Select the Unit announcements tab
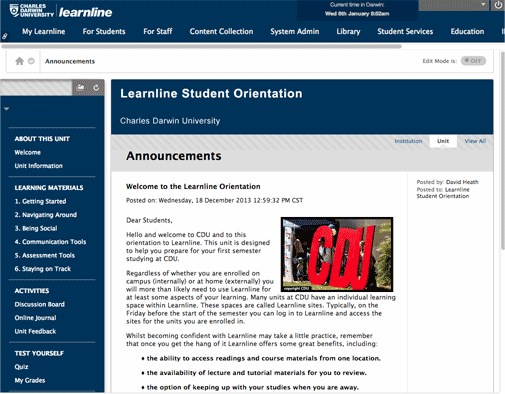Screen dimensions: 505x394 443,141
